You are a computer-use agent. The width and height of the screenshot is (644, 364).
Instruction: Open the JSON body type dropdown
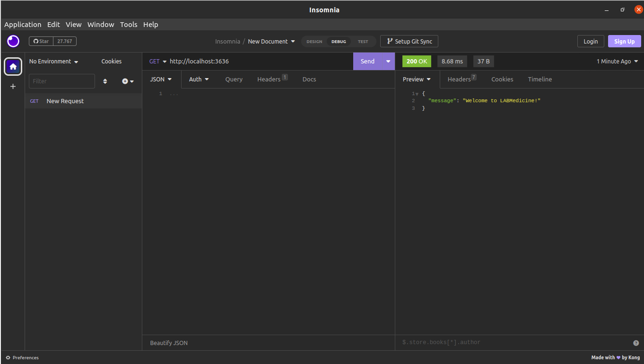pyautogui.click(x=161, y=80)
